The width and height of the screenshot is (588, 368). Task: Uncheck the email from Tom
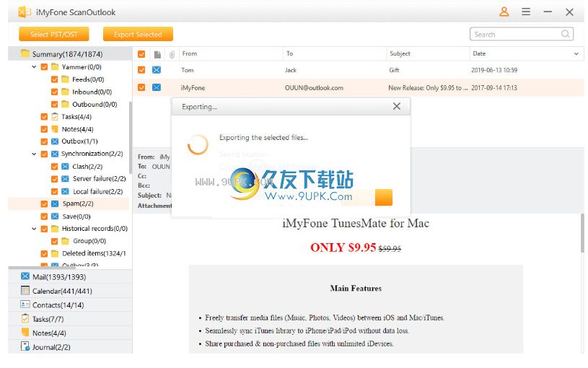(141, 70)
